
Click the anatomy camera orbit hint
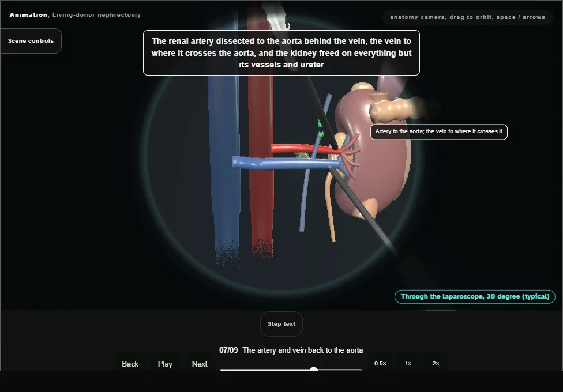(467, 17)
